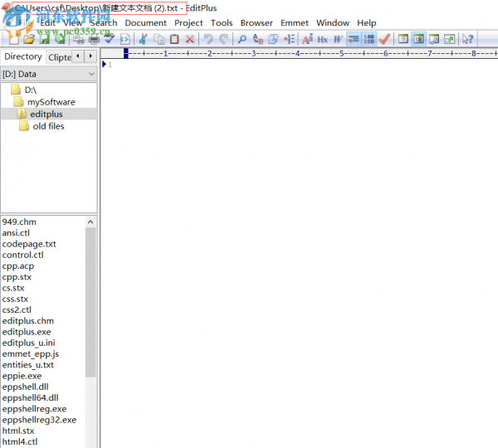Screen dimensions: 498x448
Task: Click the Open file folder icon
Action: click(x=29, y=39)
